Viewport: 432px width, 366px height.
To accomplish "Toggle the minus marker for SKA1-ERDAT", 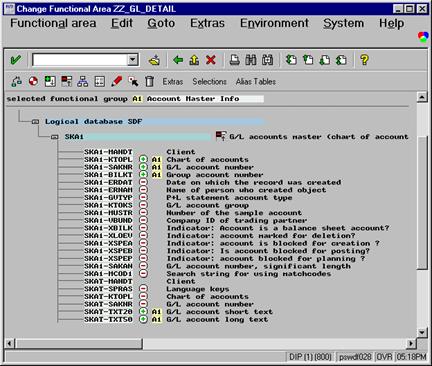I will point(143,182).
